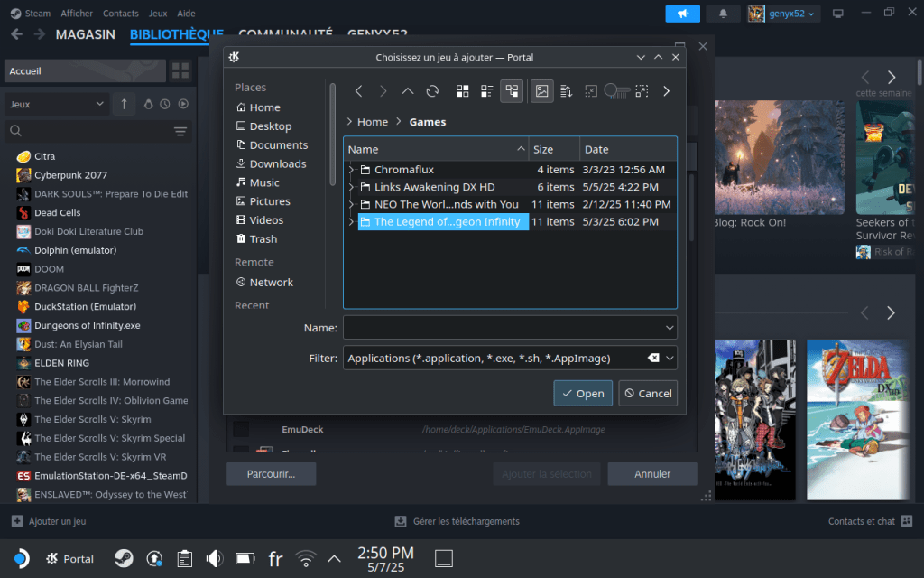This screenshot has height=578, width=924.
Task: Select Downloads in Places sidebar
Action: click(x=277, y=163)
